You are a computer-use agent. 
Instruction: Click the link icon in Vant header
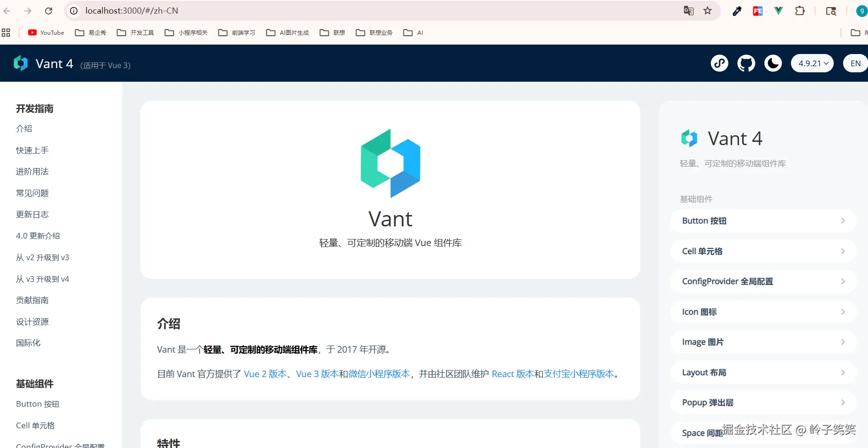pyautogui.click(x=720, y=63)
